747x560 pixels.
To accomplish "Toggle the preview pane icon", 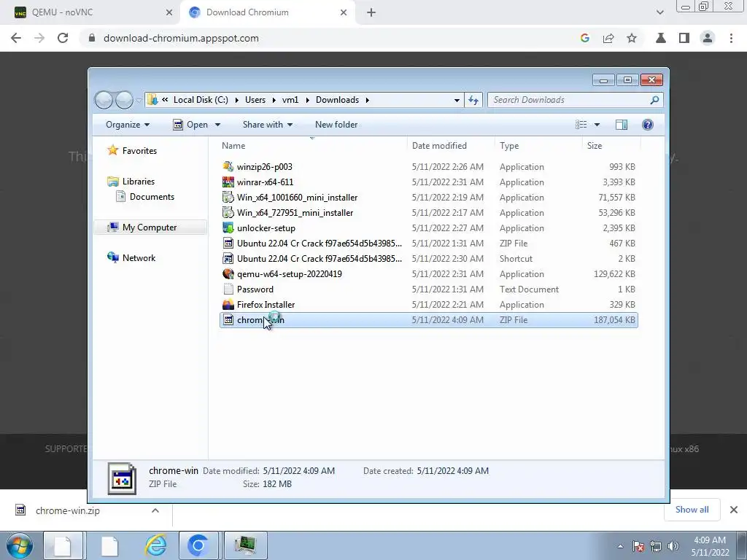I will [x=622, y=125].
